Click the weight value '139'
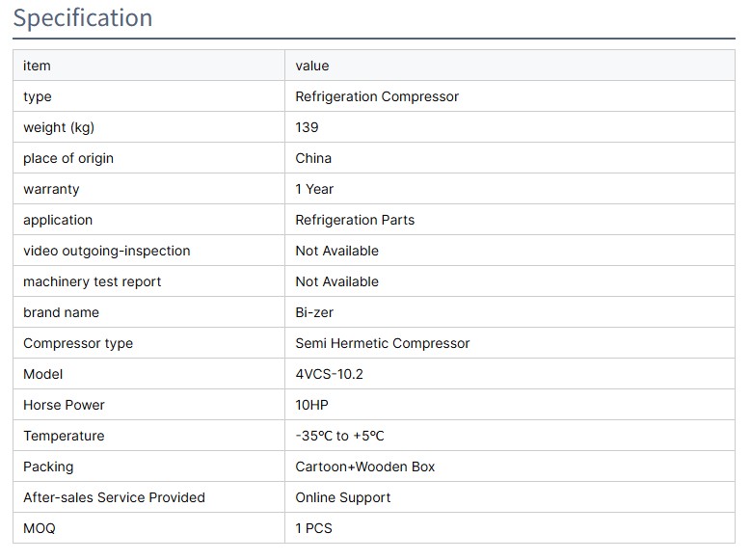This screenshot has width=751, height=560. 307,127
